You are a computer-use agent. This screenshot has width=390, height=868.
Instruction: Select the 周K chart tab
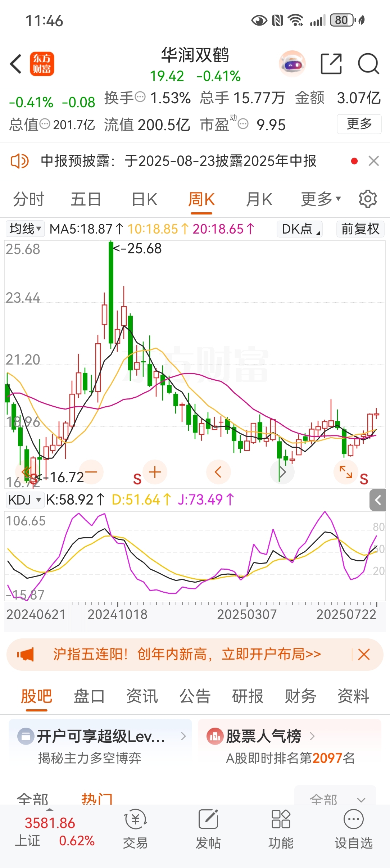coord(201,199)
